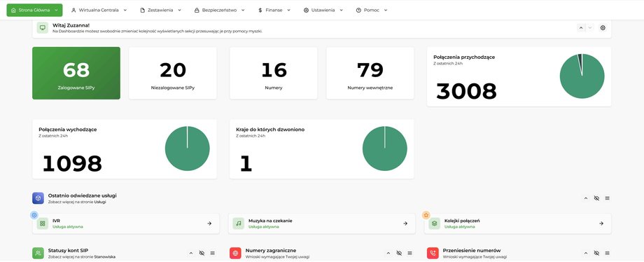Click the cube icon of Ostatnio odwiedzane usługi
Image resolution: width=644 pixels, height=262 pixels.
point(38,198)
